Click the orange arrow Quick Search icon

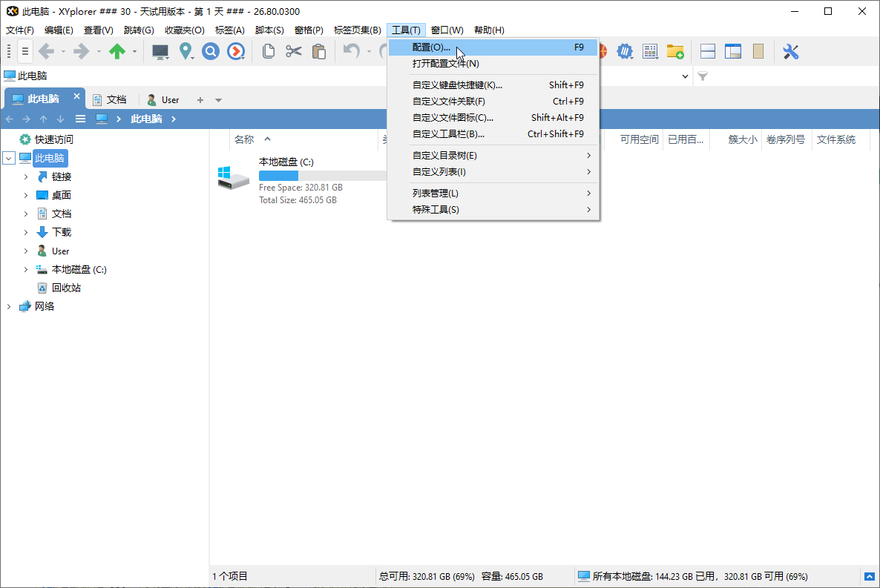click(x=236, y=52)
